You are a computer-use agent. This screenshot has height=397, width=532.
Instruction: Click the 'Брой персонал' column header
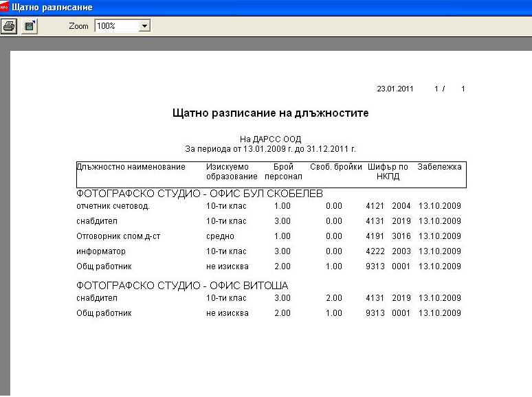coord(283,172)
